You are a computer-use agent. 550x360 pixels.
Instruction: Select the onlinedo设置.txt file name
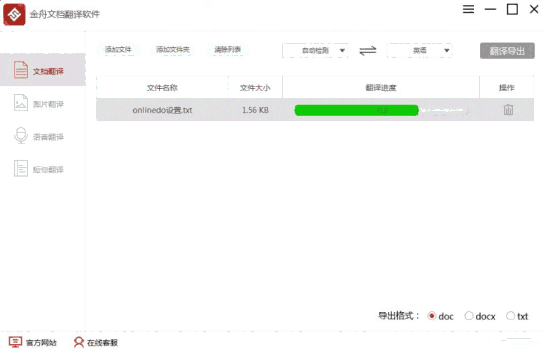point(162,110)
